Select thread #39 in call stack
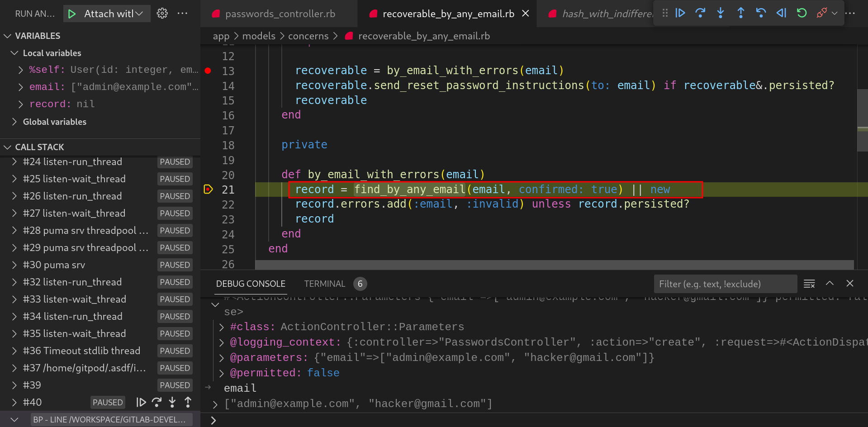 [x=100, y=385]
